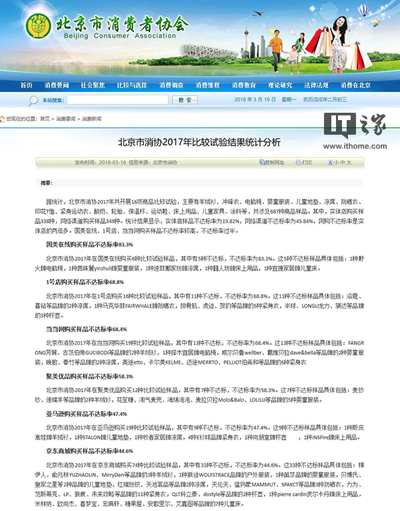The width and height of the screenshot is (400, 511).
Task: Click the 摘要 label
Action: pos(46,183)
